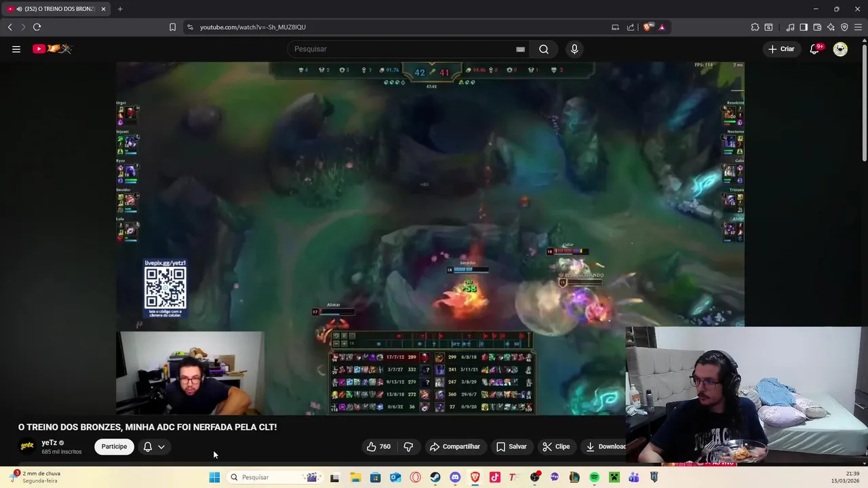Click the taskbar Pesquisar search box
The width and height of the screenshot is (868, 488).
pos(274,477)
